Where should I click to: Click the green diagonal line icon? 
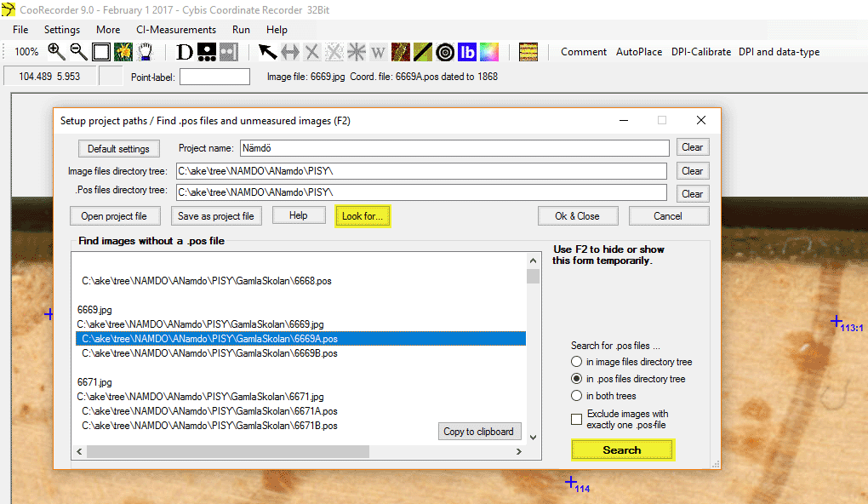422,52
